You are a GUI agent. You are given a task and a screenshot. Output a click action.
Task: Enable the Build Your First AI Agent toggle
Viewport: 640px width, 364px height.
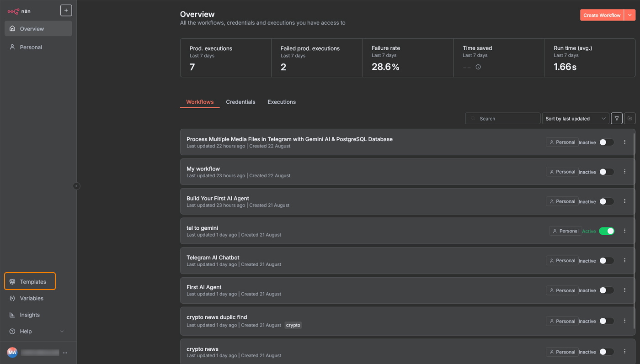coord(607,201)
